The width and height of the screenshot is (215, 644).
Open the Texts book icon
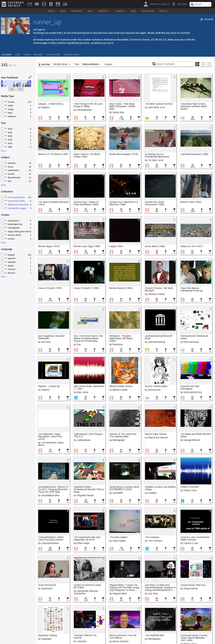pos(37,4)
